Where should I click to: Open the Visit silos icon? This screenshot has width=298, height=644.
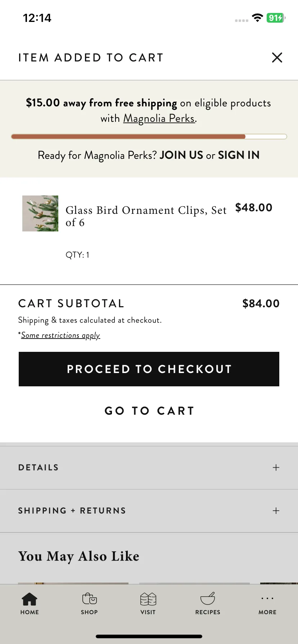[x=148, y=599]
